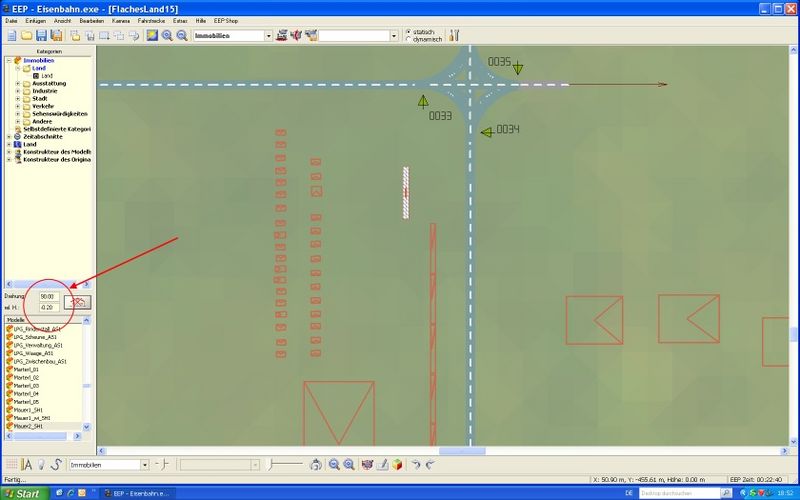
Task: Select Selbstdefinierte Kategorie tree item
Action: [x=57, y=130]
